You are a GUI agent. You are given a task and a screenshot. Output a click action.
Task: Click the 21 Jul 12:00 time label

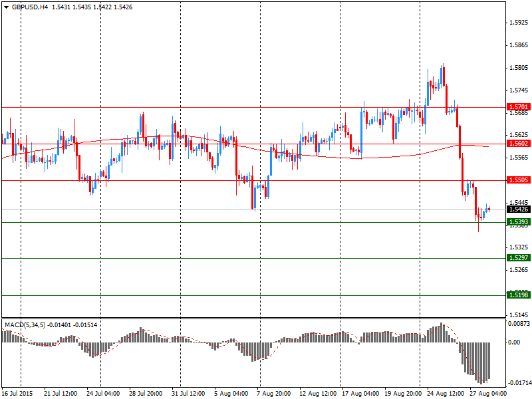point(61,394)
